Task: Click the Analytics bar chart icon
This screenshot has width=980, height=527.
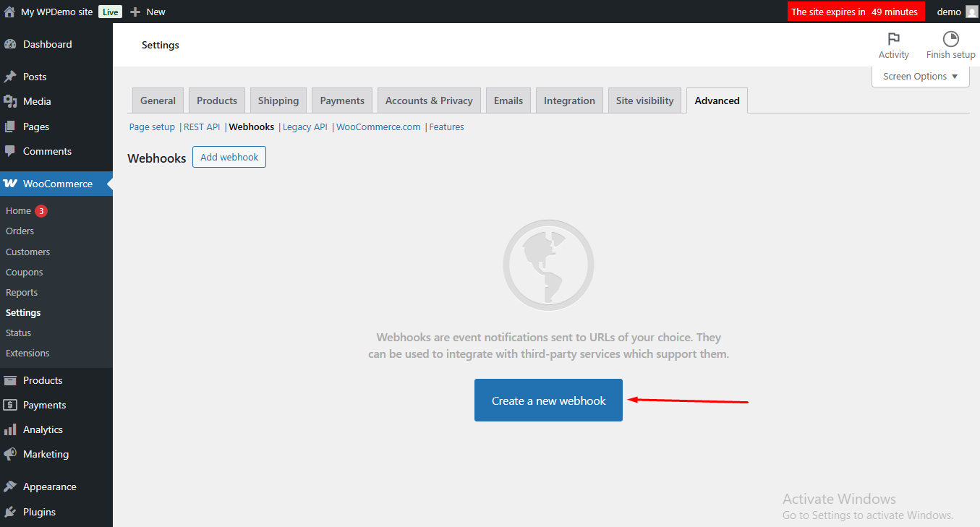Action: pyautogui.click(x=10, y=429)
